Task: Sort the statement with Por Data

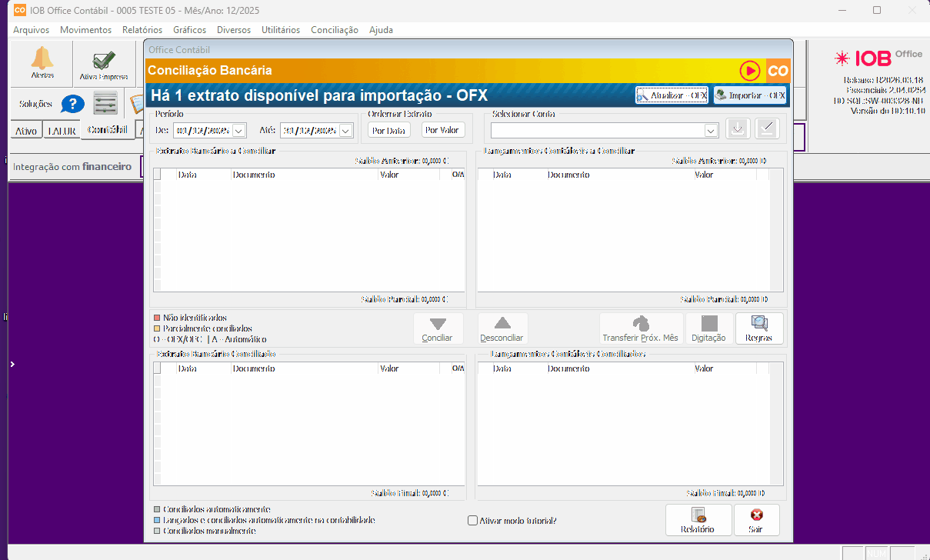Action: pyautogui.click(x=388, y=131)
